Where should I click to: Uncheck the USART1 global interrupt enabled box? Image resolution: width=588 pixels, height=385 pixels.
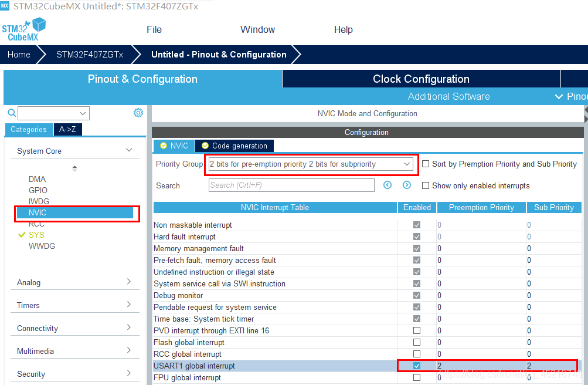point(417,366)
